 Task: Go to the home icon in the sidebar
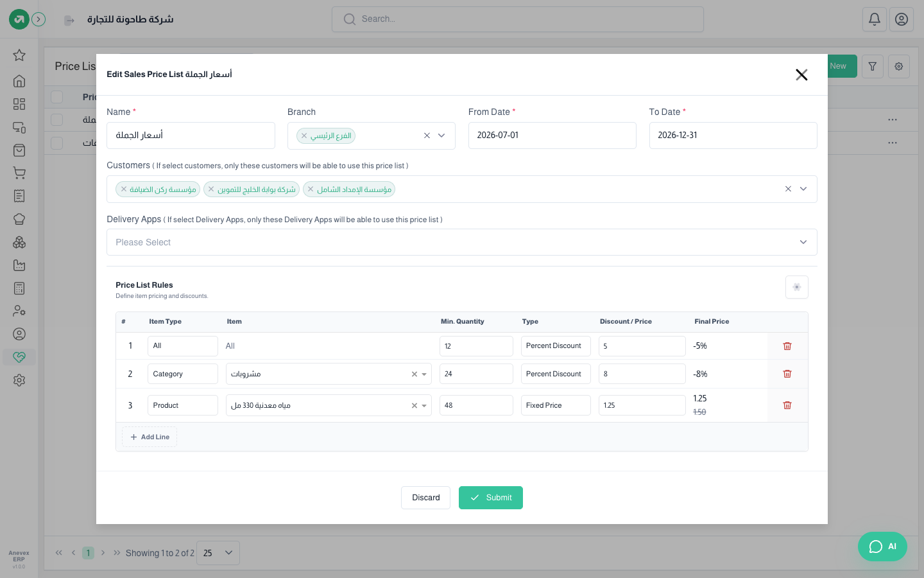19,81
